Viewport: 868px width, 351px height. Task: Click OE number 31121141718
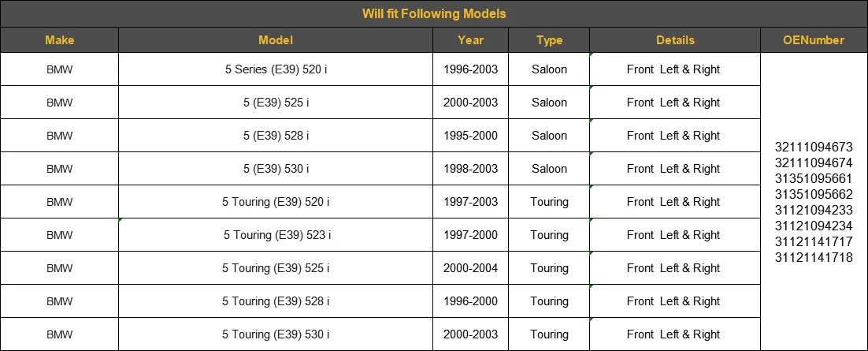pyautogui.click(x=814, y=257)
